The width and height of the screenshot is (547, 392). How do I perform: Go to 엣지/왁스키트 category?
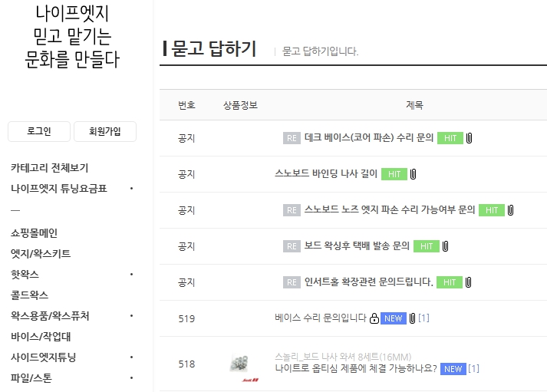(41, 254)
